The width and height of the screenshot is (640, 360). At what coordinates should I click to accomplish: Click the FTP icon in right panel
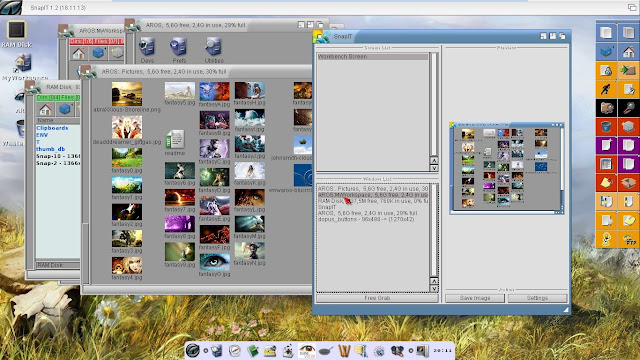pos(629,239)
